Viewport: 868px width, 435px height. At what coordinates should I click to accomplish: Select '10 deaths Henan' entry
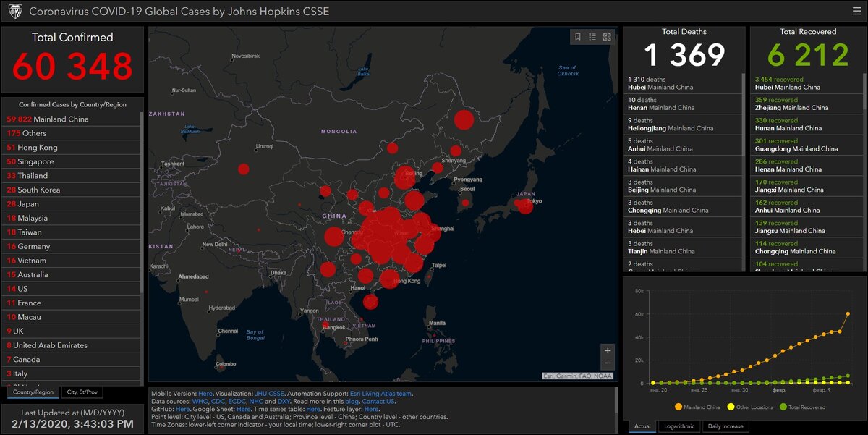pyautogui.click(x=682, y=104)
